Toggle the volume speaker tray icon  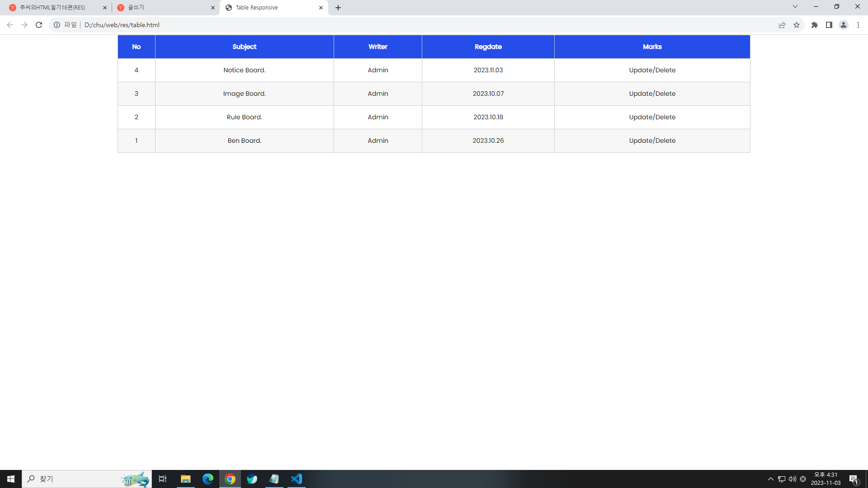792,479
